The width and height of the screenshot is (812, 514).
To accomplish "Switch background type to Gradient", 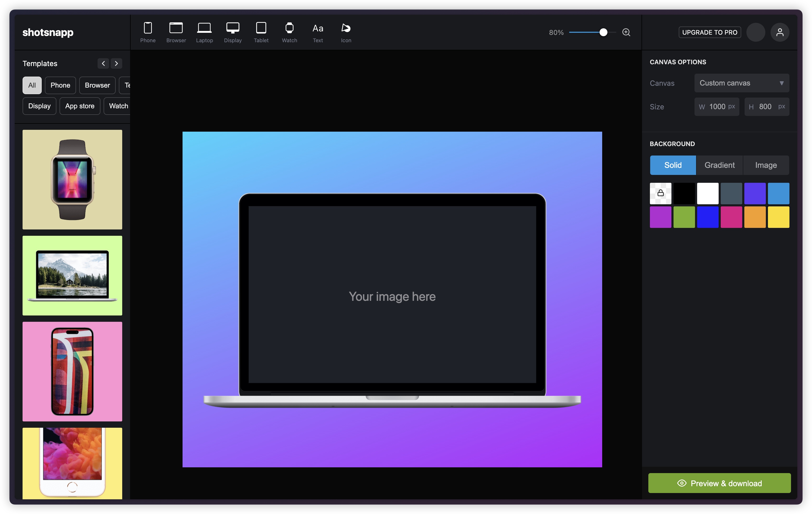I will (x=719, y=165).
